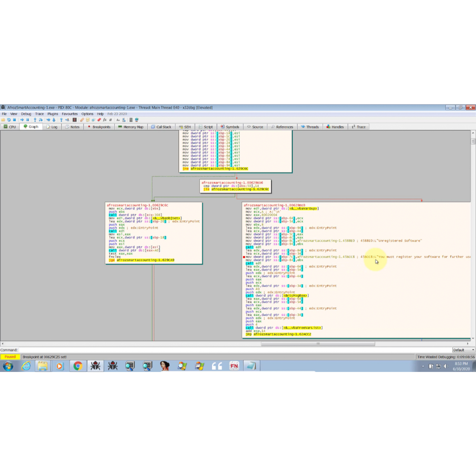The width and height of the screenshot is (476, 476).
Task: Click the FN icon in the taskbar
Action: pos(234,366)
